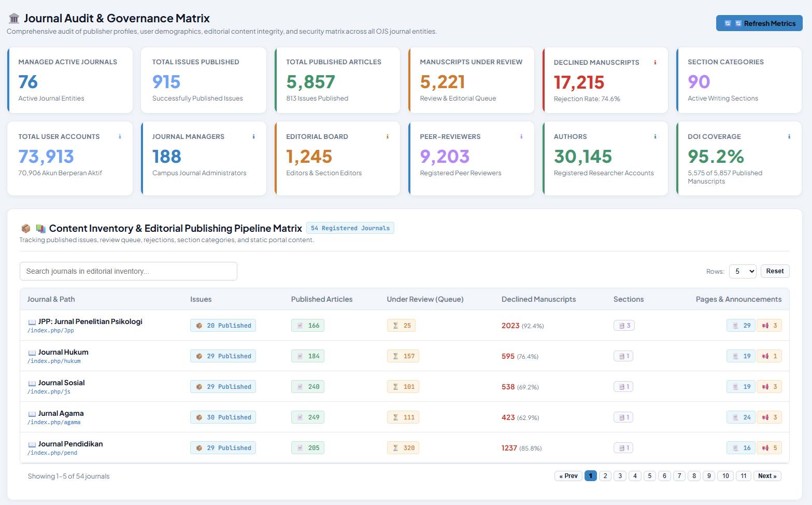
Task: Click info icon on DOI Coverage card
Action: point(789,137)
